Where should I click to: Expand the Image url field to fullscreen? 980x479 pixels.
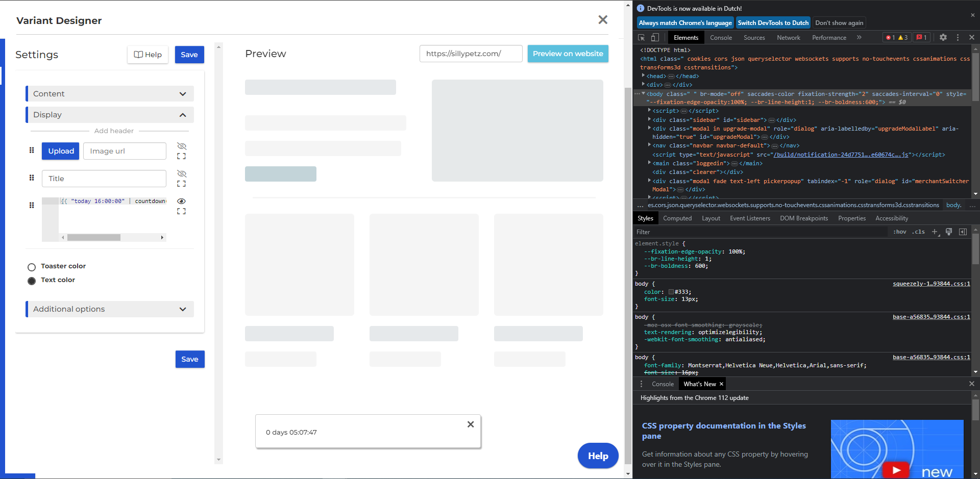coord(181,157)
